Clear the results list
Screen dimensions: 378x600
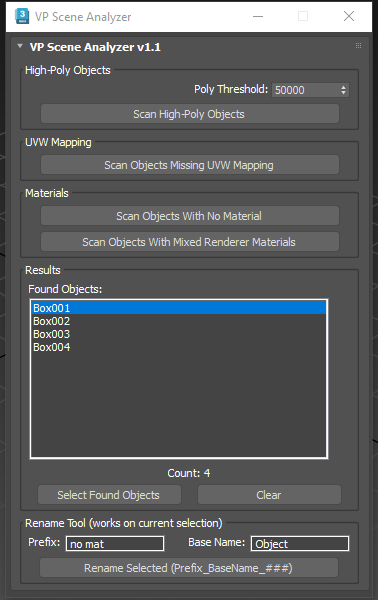pos(269,495)
